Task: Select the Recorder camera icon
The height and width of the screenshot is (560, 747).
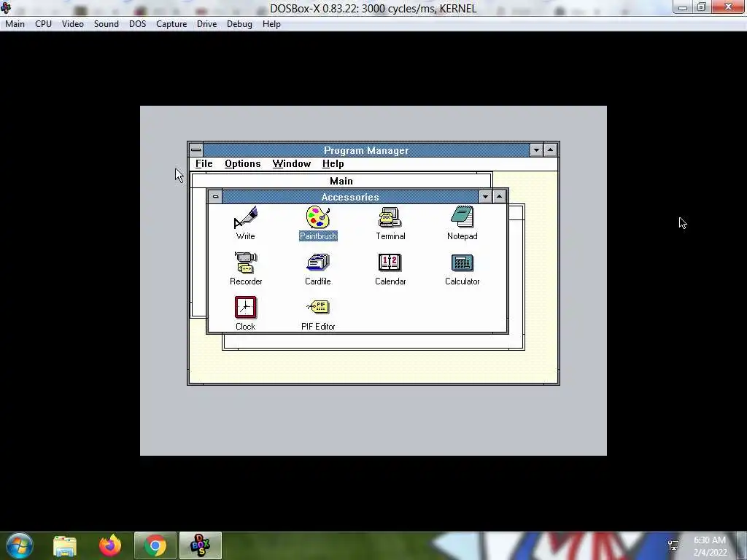Action: pos(246,262)
